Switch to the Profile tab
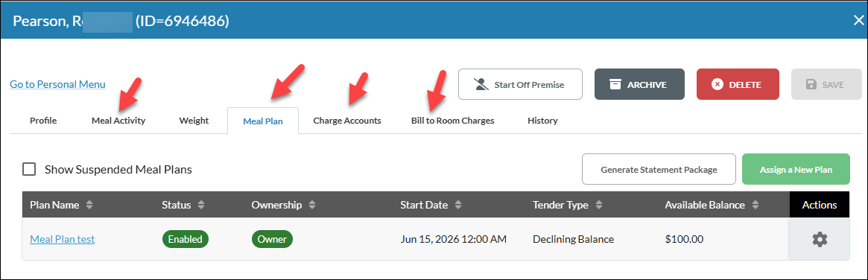The width and height of the screenshot is (868, 280). point(43,121)
